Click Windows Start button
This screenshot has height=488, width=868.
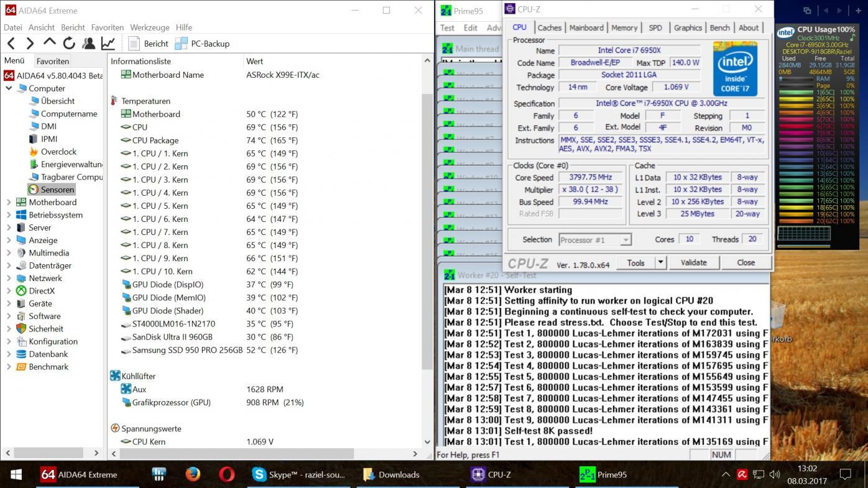[16, 474]
